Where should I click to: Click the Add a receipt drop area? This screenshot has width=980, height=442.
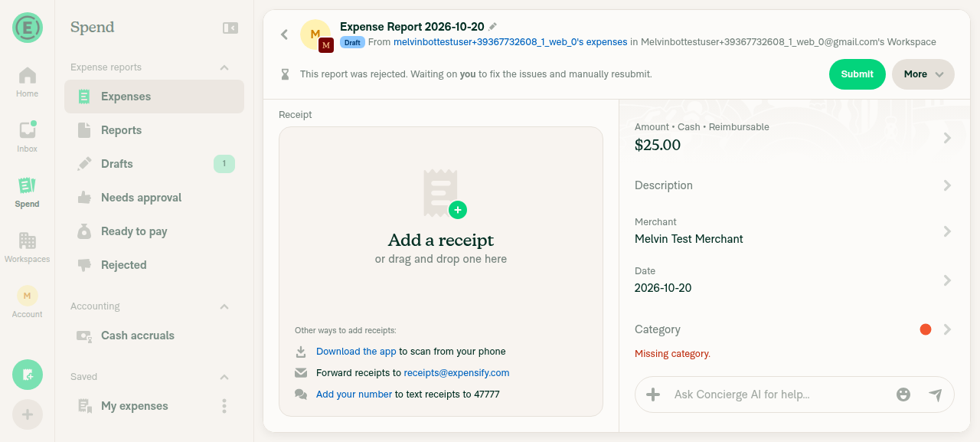441,271
